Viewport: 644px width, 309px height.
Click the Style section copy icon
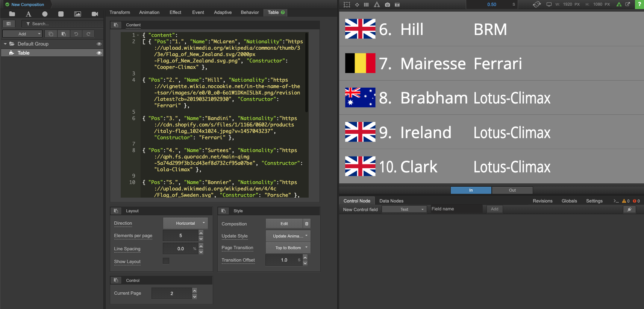coord(223,211)
